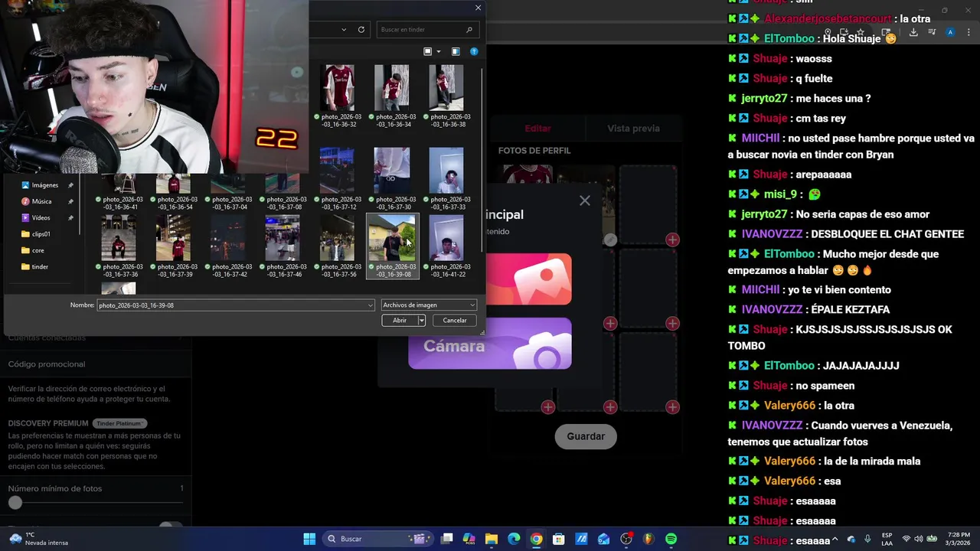Open the clips01 folder in navigation pane
The width and height of the screenshot is (980, 551).
pos(41,234)
